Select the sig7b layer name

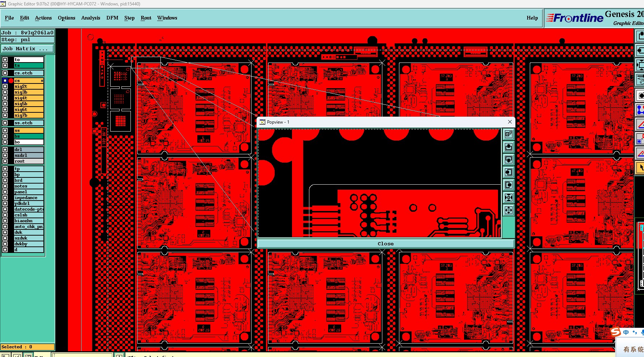pos(29,115)
